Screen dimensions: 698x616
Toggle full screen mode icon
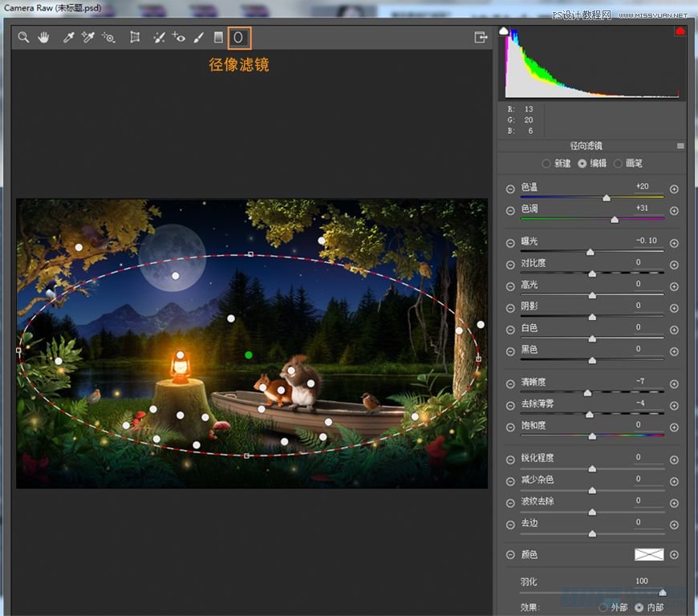coord(481,37)
